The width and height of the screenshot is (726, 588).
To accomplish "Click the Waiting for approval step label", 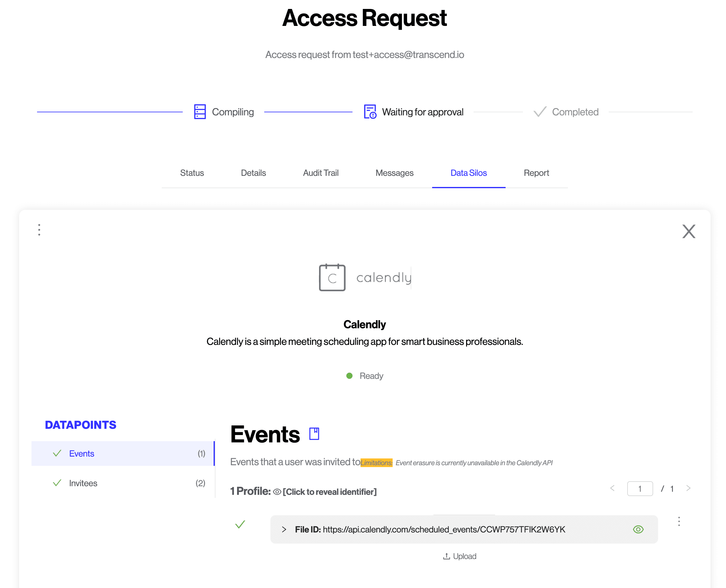I will (x=422, y=112).
